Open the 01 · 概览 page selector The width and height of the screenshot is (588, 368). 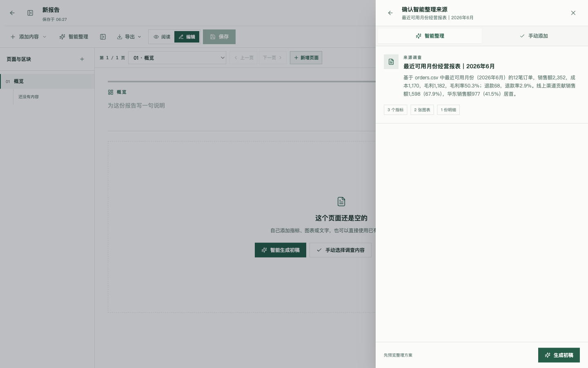[177, 58]
